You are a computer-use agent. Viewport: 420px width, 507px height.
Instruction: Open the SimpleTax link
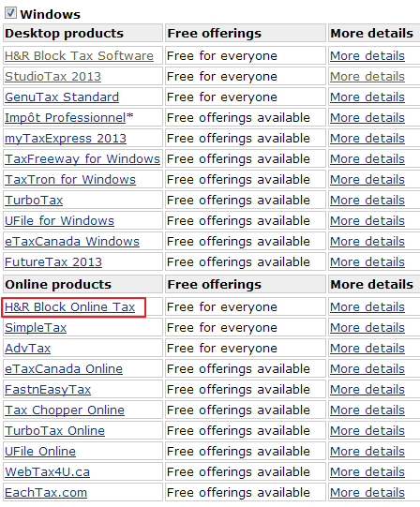(36, 328)
